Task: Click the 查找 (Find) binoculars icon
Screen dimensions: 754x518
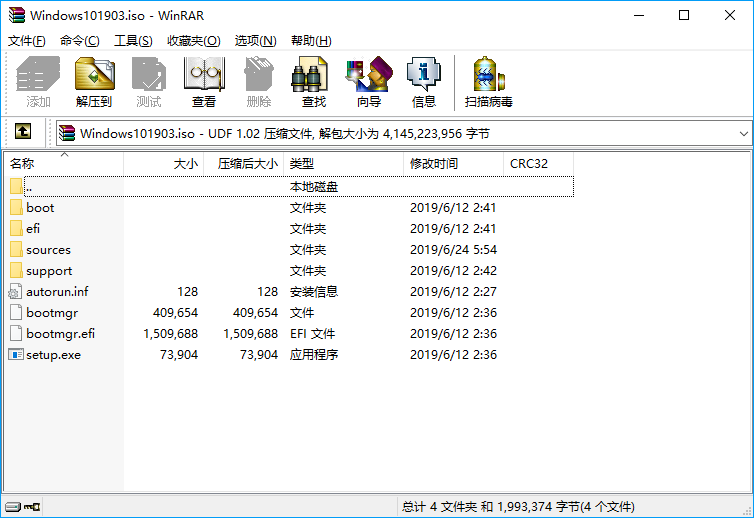Action: (309, 74)
